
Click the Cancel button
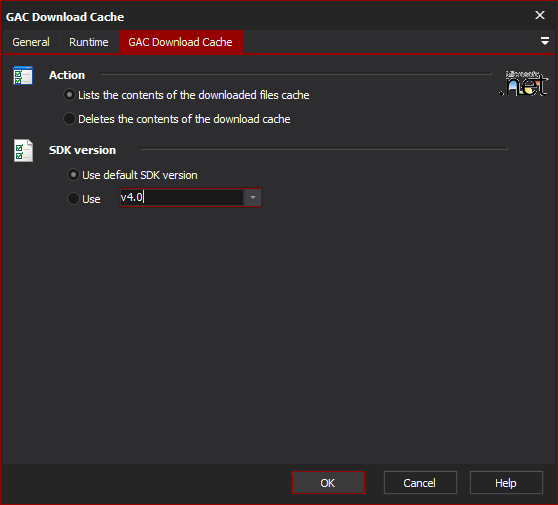click(x=420, y=483)
